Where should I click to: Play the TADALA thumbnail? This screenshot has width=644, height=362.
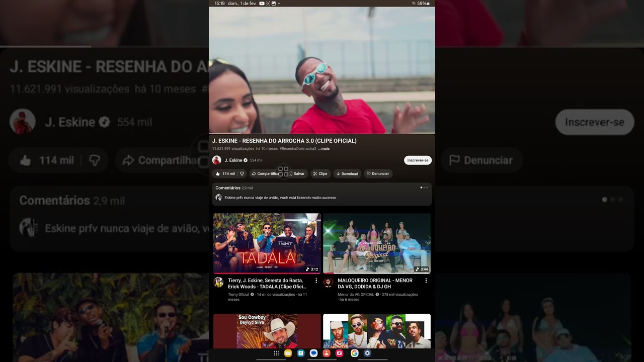tap(267, 243)
